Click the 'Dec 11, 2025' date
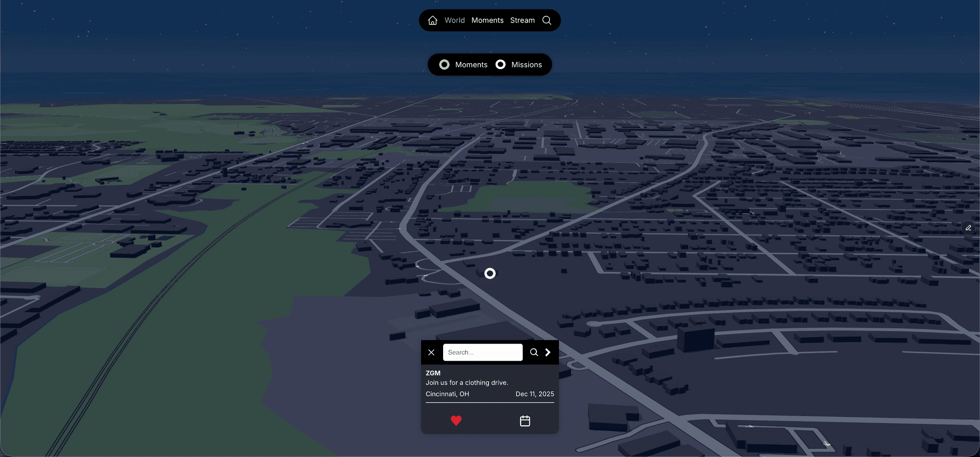 click(535, 394)
